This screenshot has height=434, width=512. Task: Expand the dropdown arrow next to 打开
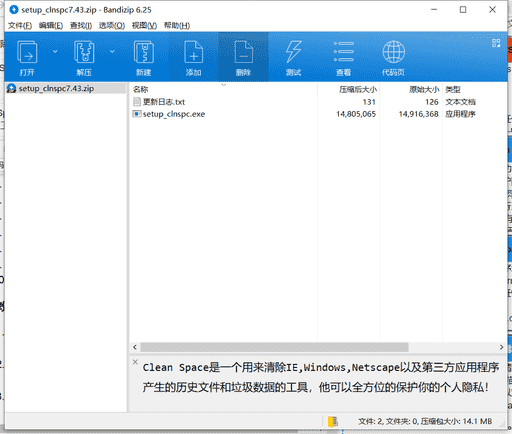tap(55, 52)
